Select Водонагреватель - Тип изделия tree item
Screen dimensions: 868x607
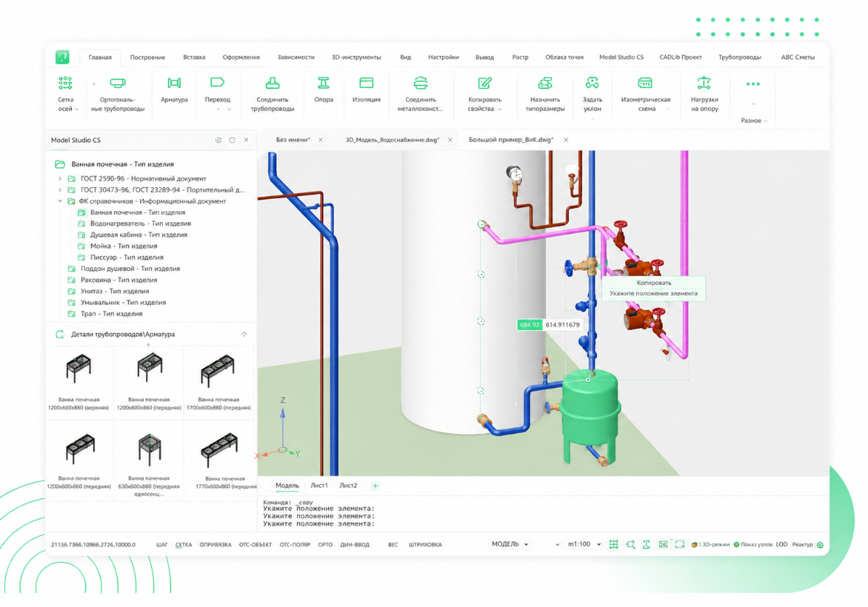[140, 224]
